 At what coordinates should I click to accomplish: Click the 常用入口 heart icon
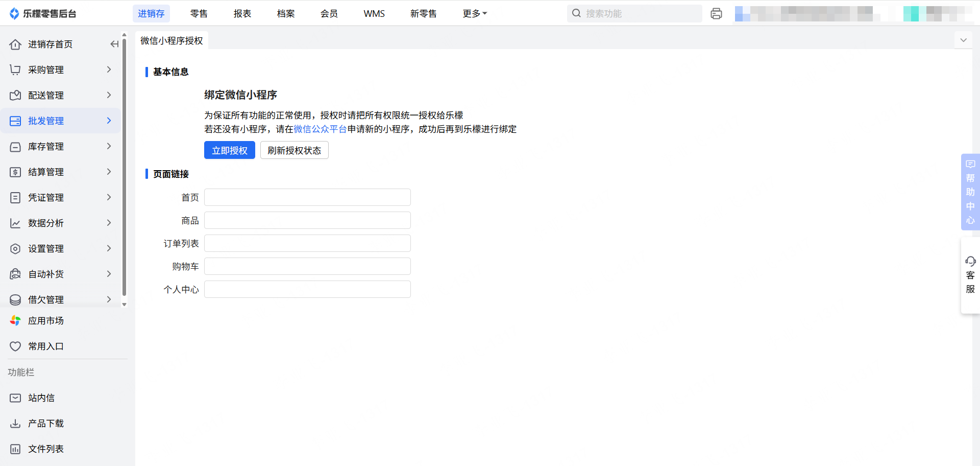[x=15, y=346]
